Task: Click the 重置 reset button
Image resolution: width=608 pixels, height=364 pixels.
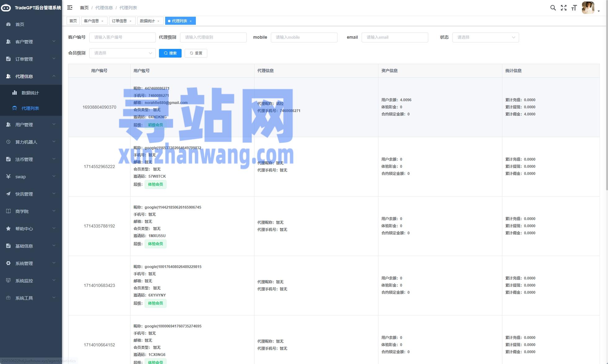Action: (196, 53)
